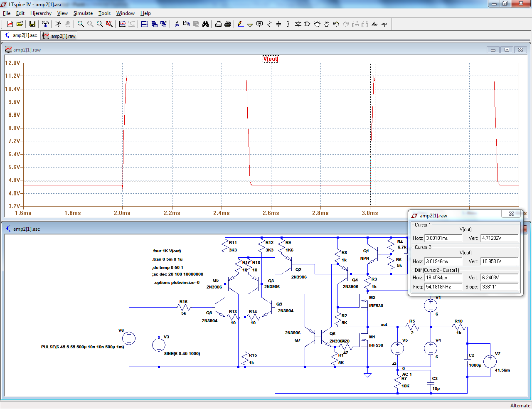The width and height of the screenshot is (532, 409).
Task: Open the File menu
Action: pos(7,13)
